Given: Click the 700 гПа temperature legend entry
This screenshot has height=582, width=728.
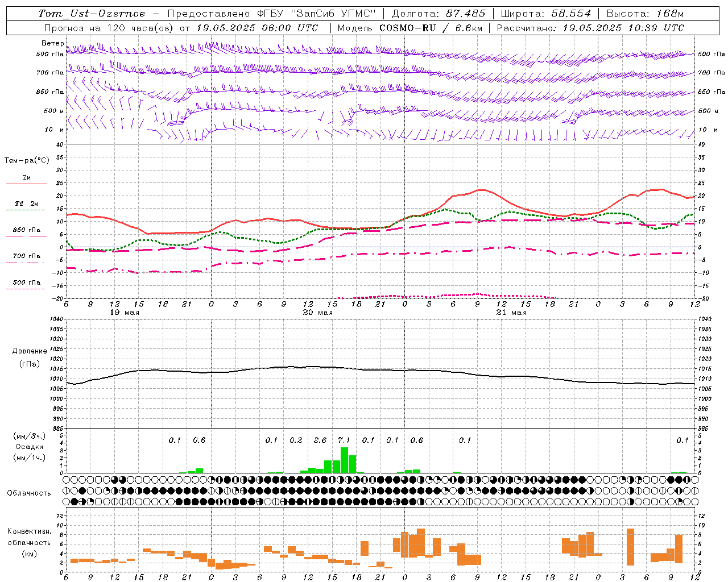Looking at the screenshot, I should tap(27, 256).
